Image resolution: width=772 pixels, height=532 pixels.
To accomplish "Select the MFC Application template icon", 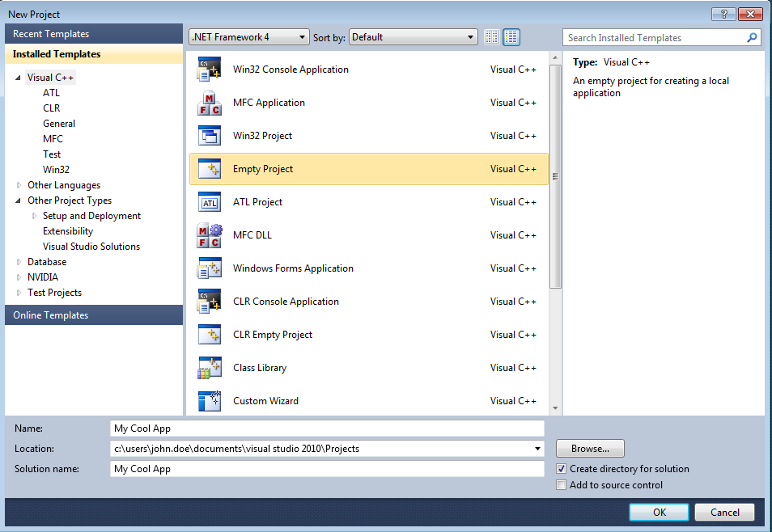I will click(209, 103).
